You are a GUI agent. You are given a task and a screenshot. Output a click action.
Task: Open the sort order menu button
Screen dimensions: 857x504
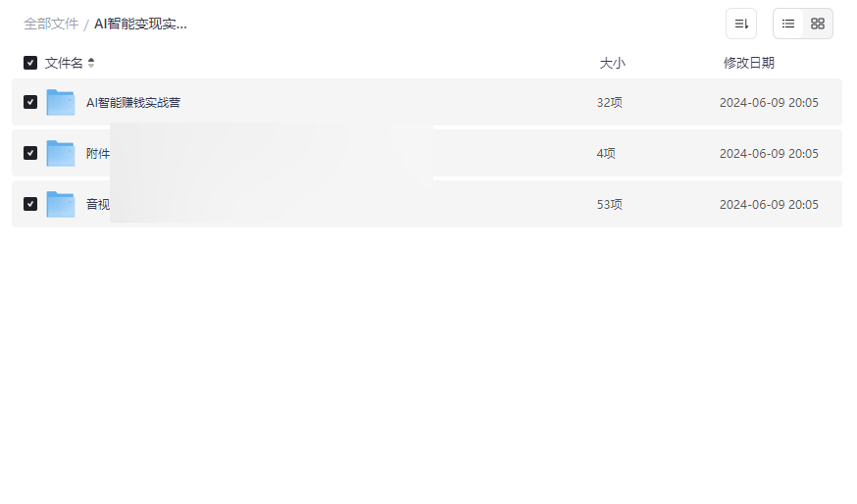[x=741, y=24]
